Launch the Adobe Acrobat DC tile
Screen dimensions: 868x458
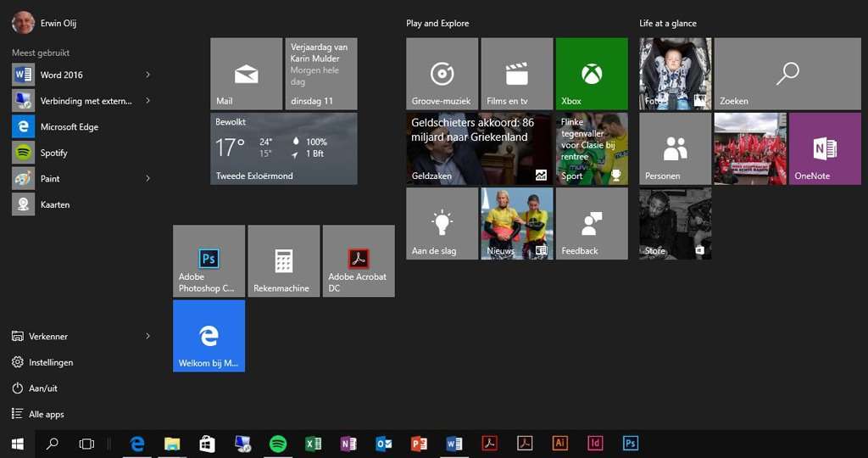tap(359, 261)
